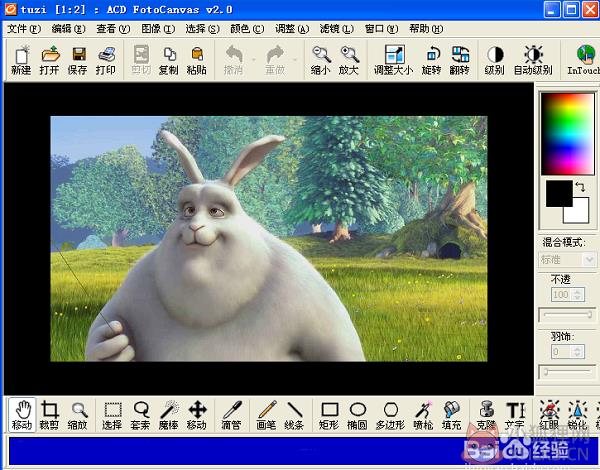Open the 帮助(H) menu
This screenshot has height=470, width=600.
coord(426,29)
